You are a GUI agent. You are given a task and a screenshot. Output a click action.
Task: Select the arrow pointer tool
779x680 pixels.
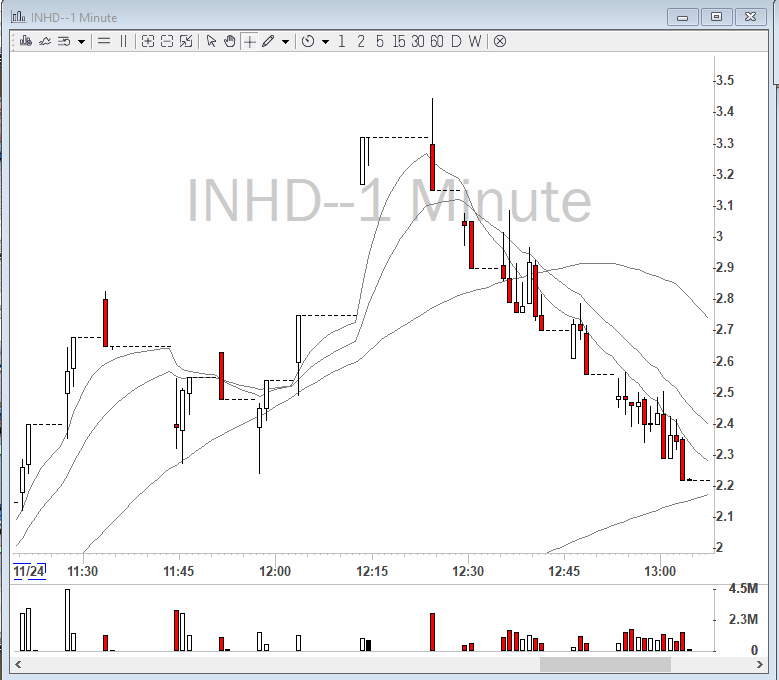211,41
